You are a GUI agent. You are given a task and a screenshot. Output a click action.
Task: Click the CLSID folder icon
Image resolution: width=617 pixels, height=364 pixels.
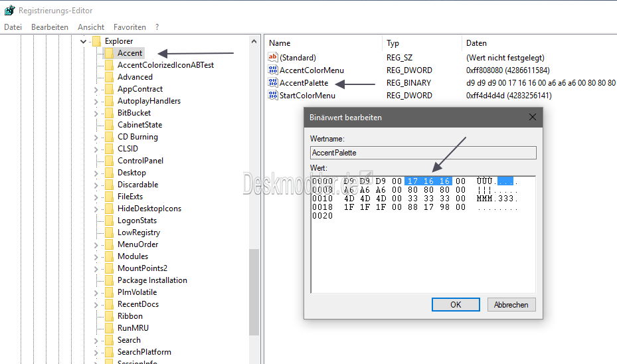(x=110, y=148)
